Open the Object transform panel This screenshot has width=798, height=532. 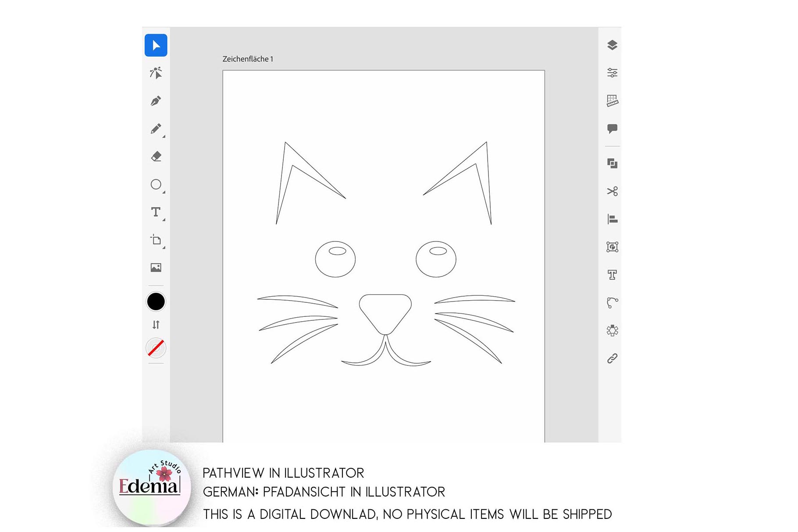point(613,247)
